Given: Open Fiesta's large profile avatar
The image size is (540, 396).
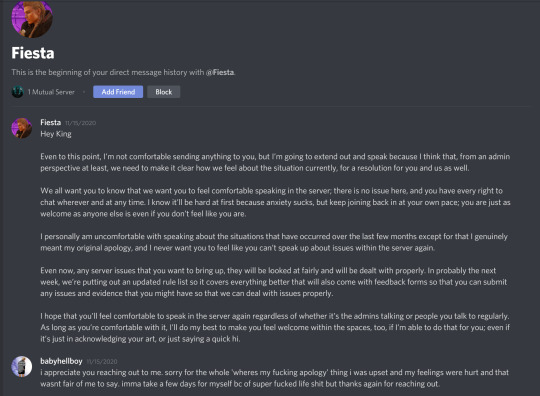Looking at the screenshot, I should [x=32, y=18].
